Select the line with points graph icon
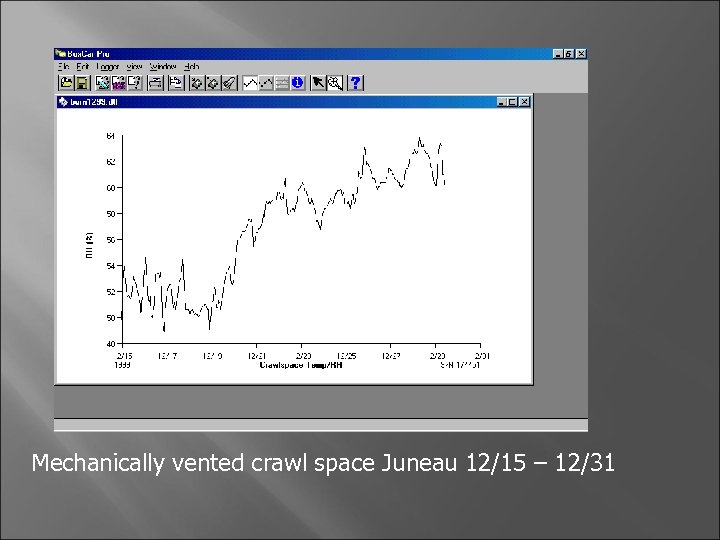The image size is (720, 540). [266, 83]
